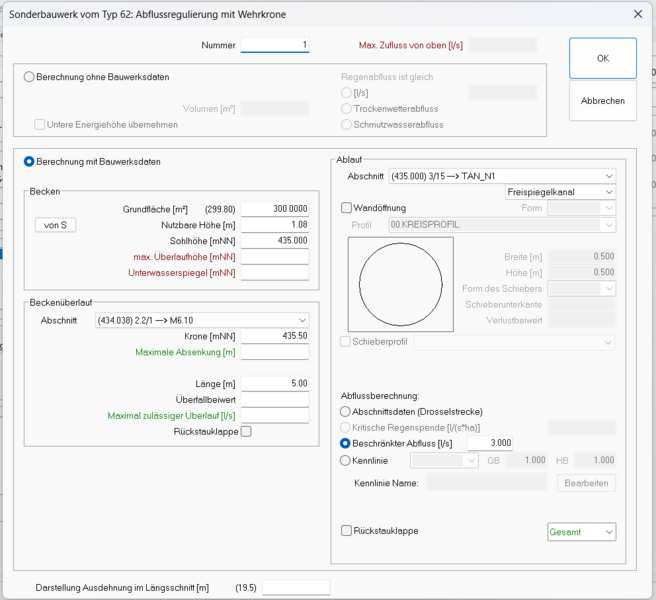Click the QB value field
The image size is (656, 600).
526,461
